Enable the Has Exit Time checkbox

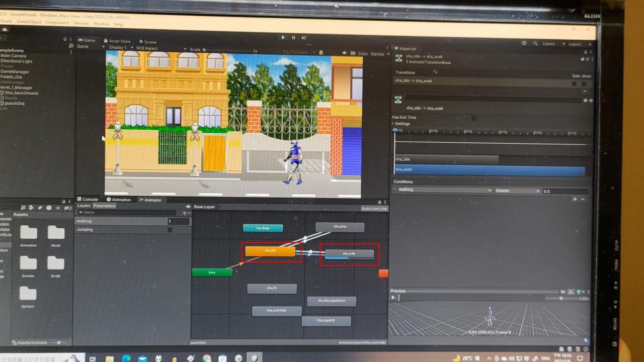[x=473, y=118]
